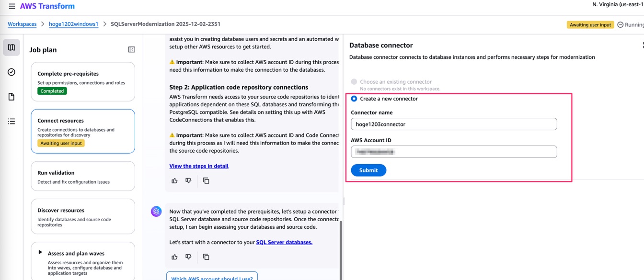Select Choose an existing connector option
Image resolution: width=644 pixels, height=280 pixels.
click(354, 82)
